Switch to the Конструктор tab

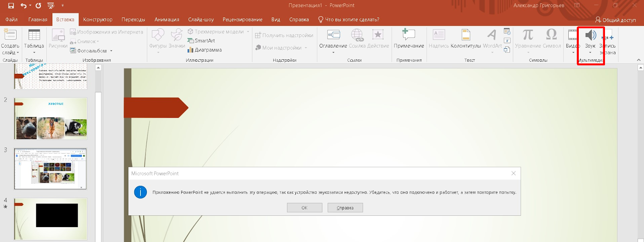97,19
